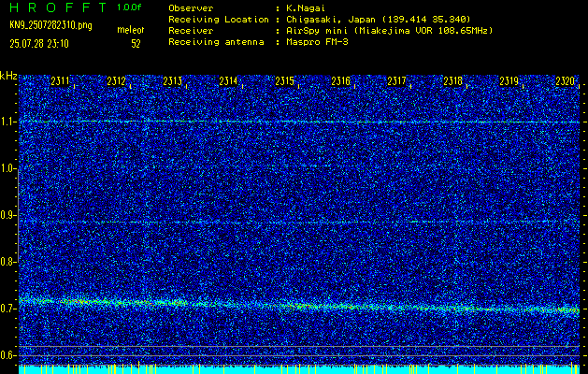Click the Receiving Location label
The image size is (588, 374).
[x=219, y=20]
